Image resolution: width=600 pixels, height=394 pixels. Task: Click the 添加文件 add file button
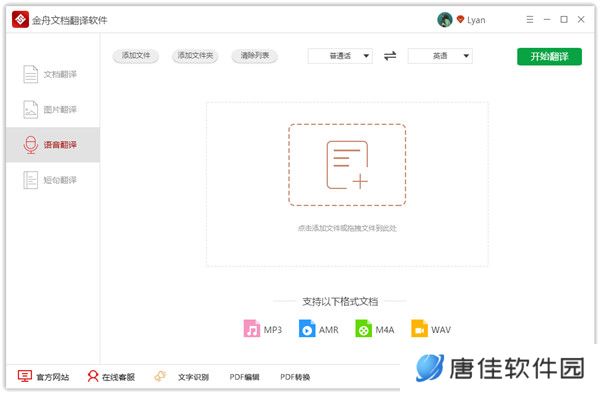[x=136, y=56]
